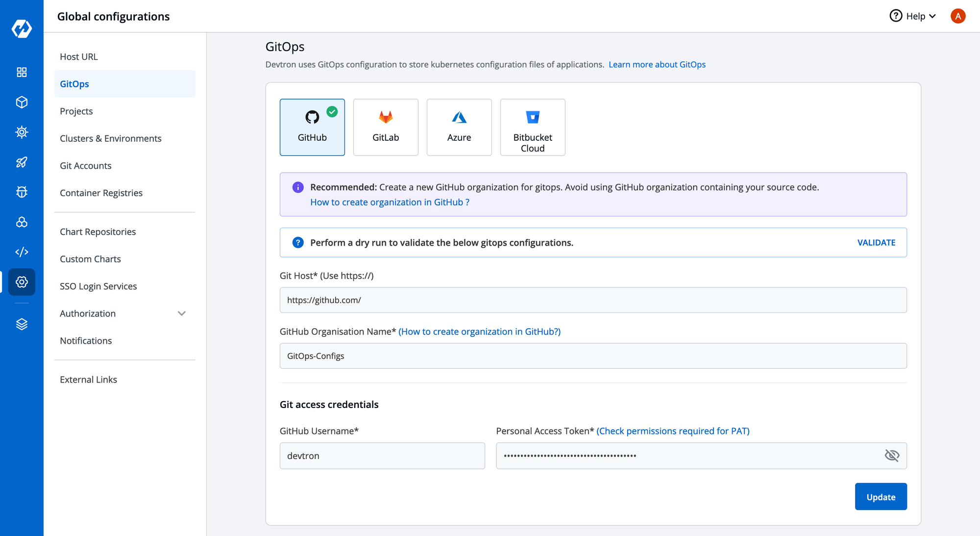The height and width of the screenshot is (536, 980).
Task: Open 'Learn more about GitOps' link
Action: 657,64
